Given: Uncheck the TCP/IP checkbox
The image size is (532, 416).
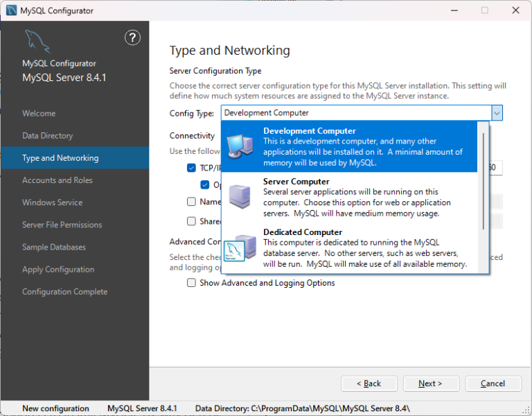Looking at the screenshot, I should click(191, 168).
